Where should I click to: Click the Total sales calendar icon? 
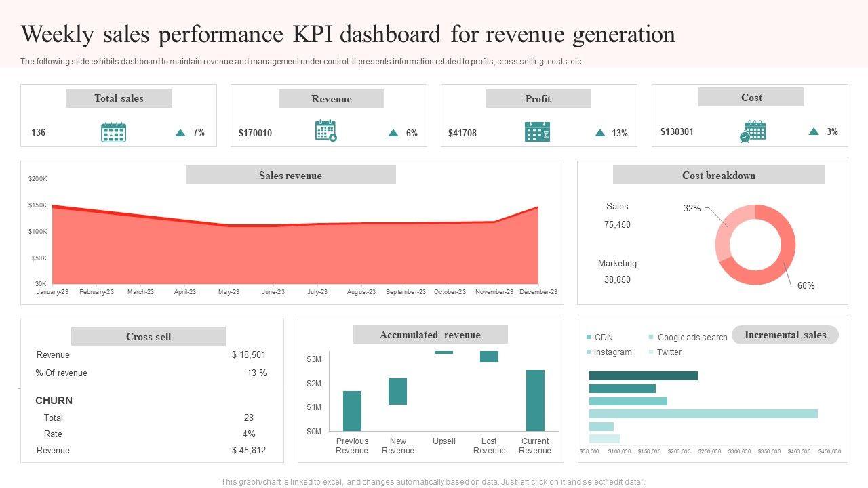[x=113, y=132]
